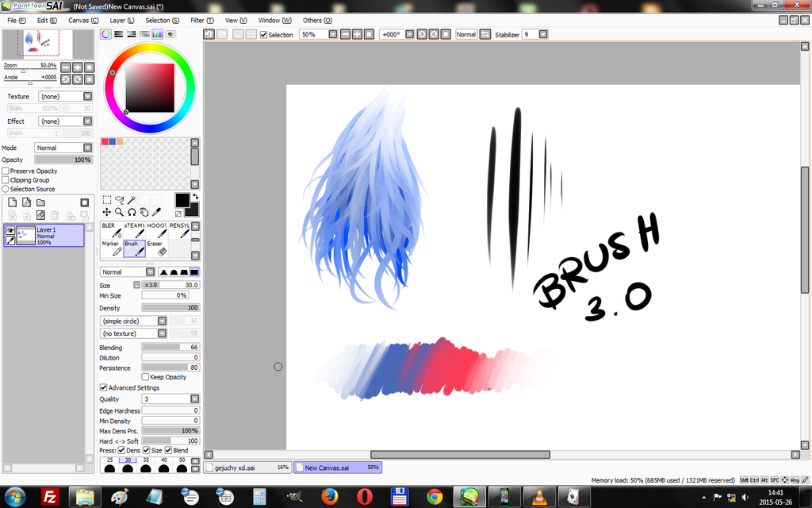
Task: Select the Rotate canvas tool
Action: tap(132, 212)
